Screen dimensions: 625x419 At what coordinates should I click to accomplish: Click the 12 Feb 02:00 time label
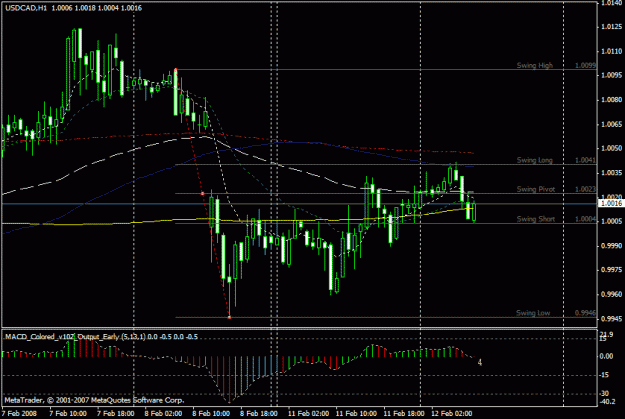click(x=452, y=413)
